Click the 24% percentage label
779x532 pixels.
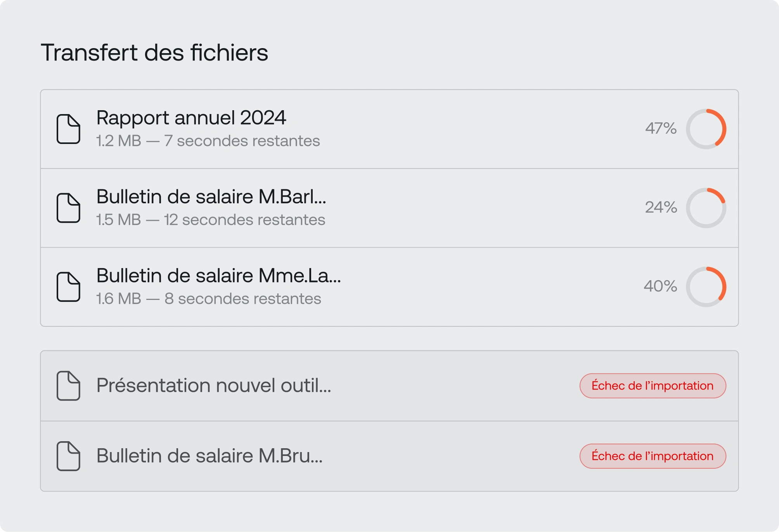[661, 207]
